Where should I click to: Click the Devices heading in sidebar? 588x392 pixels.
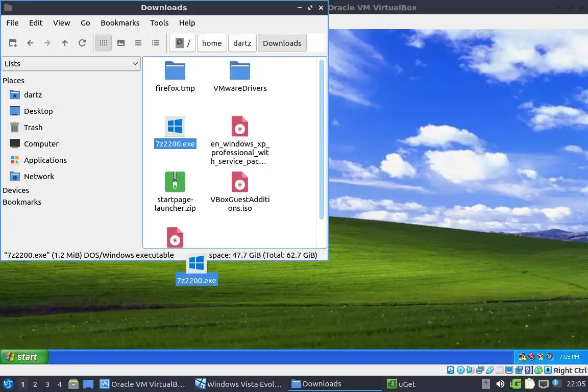coord(16,190)
